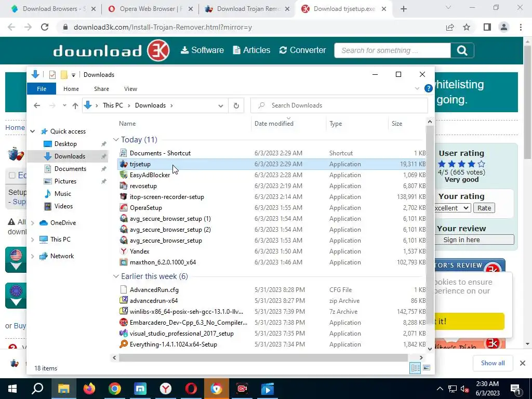This screenshot has width=532, height=399.
Task: Click the Search for something field
Action: (392, 50)
